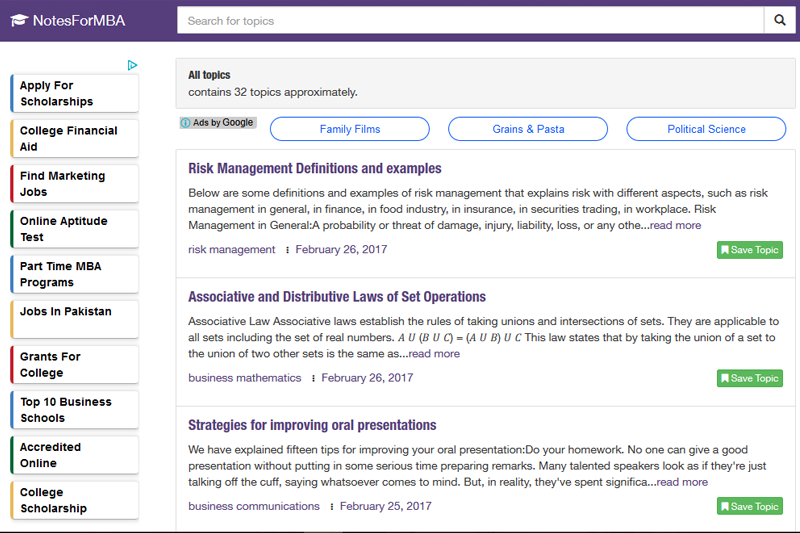
Task: Follow read more link for Risk Management
Action: tap(675, 225)
